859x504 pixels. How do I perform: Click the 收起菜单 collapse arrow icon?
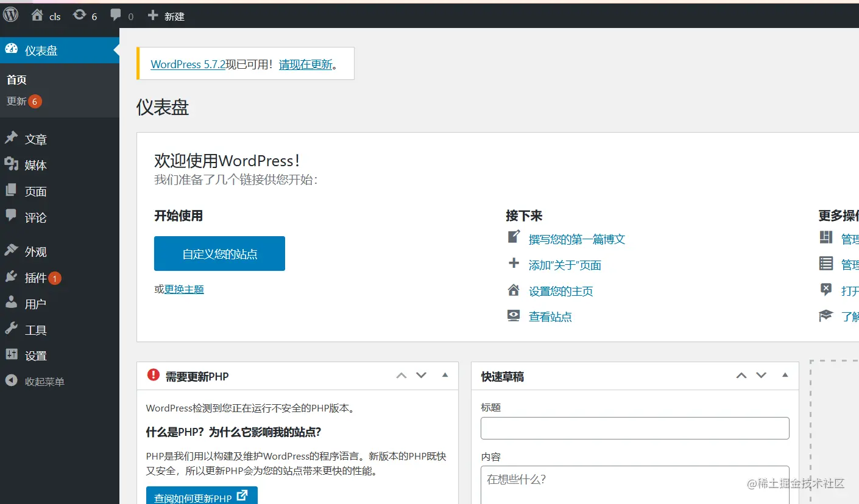point(11,381)
